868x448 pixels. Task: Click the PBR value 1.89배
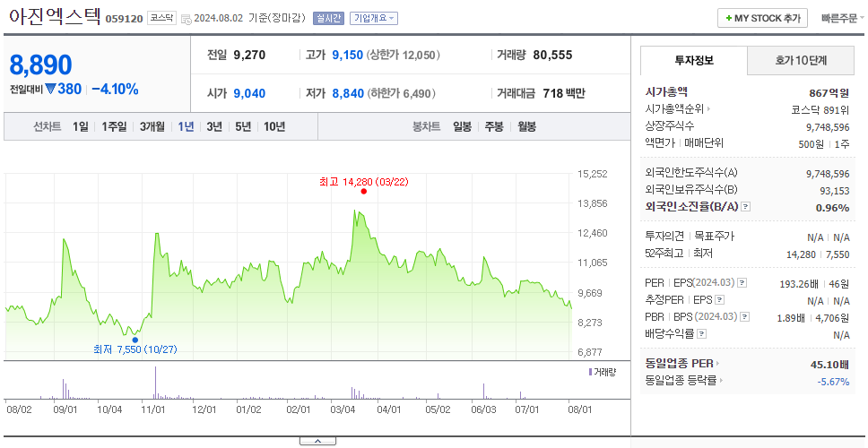(x=792, y=318)
